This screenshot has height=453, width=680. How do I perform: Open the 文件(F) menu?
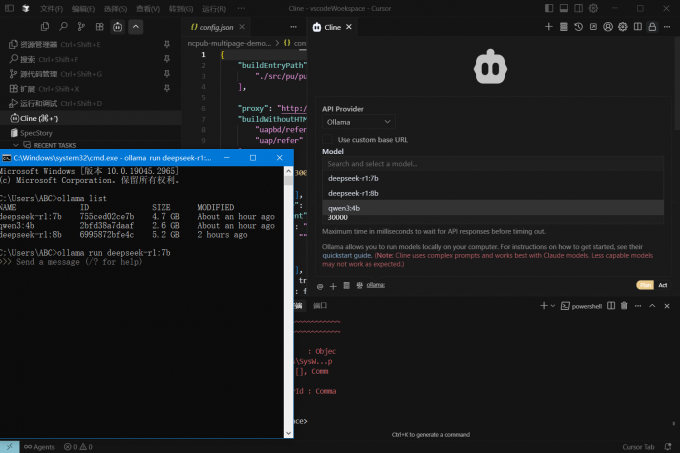[x=50, y=8]
